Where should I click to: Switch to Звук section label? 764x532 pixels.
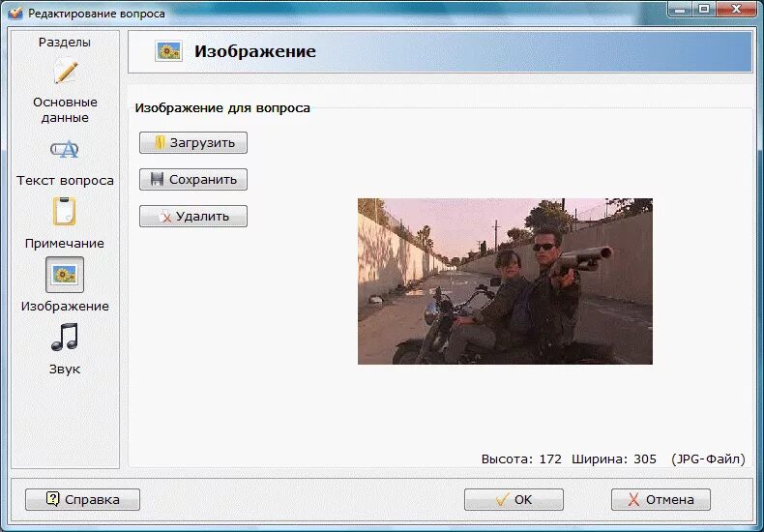click(65, 369)
